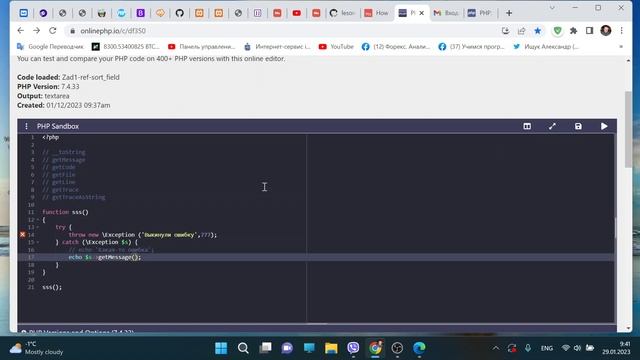Open the install/download page icon in address bar
The image size is (640, 360).
(x=505, y=31)
